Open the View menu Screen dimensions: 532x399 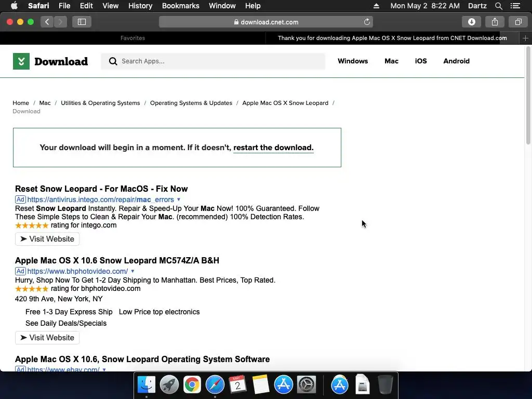click(x=110, y=6)
